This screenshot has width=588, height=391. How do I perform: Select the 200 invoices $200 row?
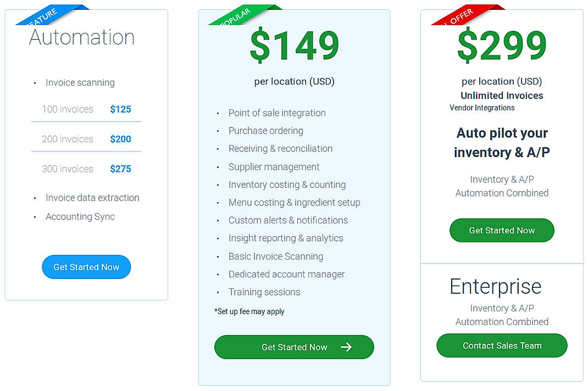[86, 139]
